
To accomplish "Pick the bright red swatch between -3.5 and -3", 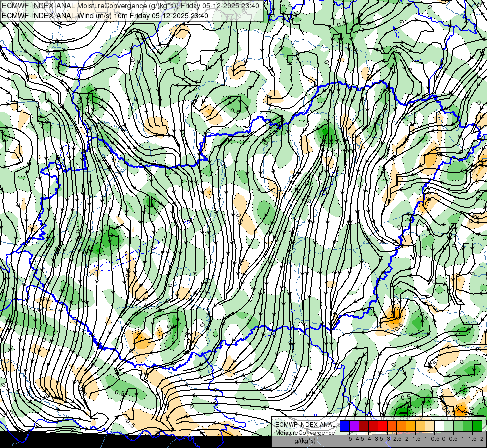I will click(x=383, y=426).
